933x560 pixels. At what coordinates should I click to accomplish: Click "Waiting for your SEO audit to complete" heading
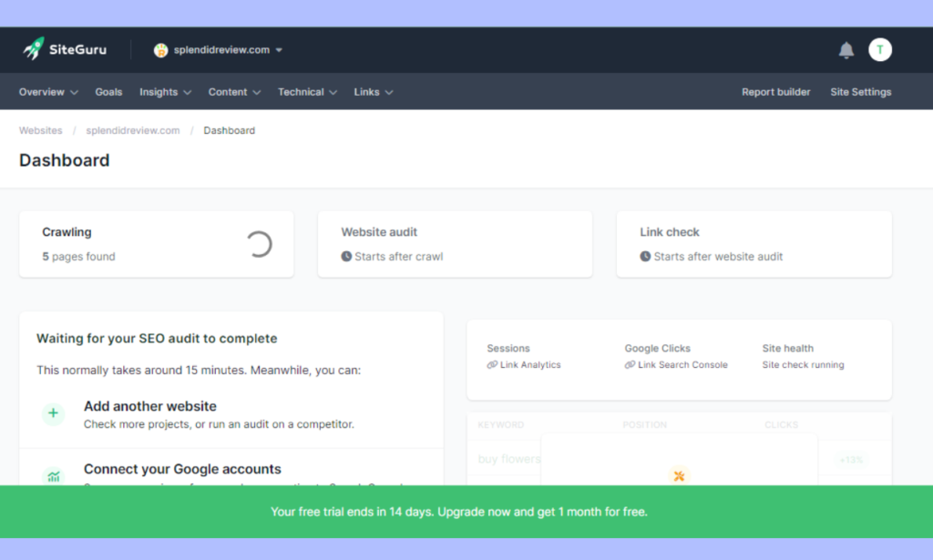click(157, 339)
